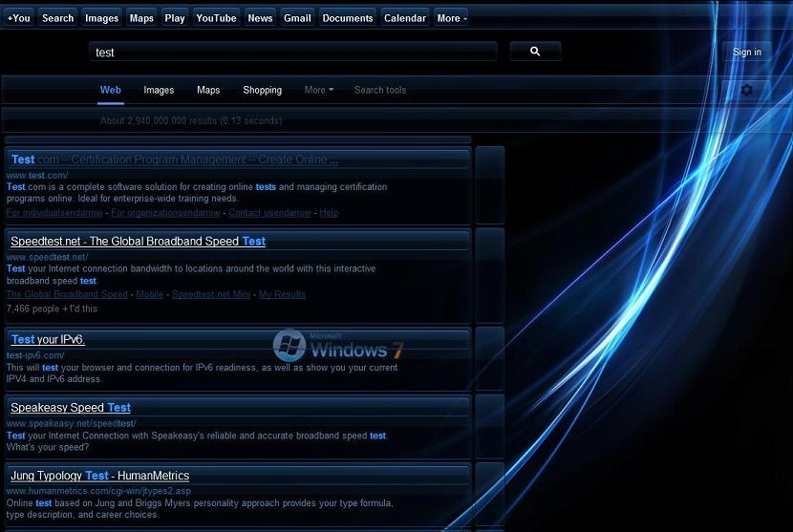Click the www.speakeasy.net/speedtest/ URL text
This screenshot has height=532, width=793.
click(x=71, y=423)
